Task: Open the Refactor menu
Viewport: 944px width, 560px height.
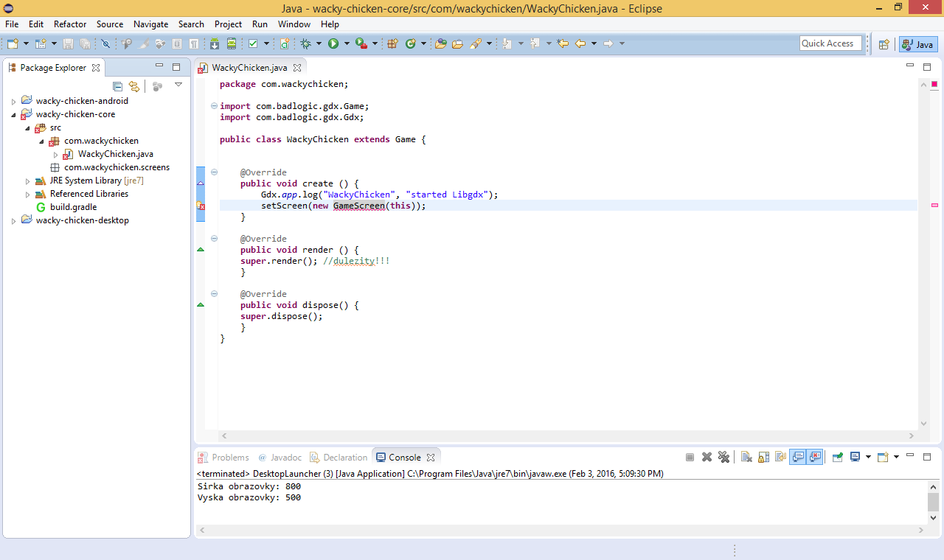Action: 70,24
